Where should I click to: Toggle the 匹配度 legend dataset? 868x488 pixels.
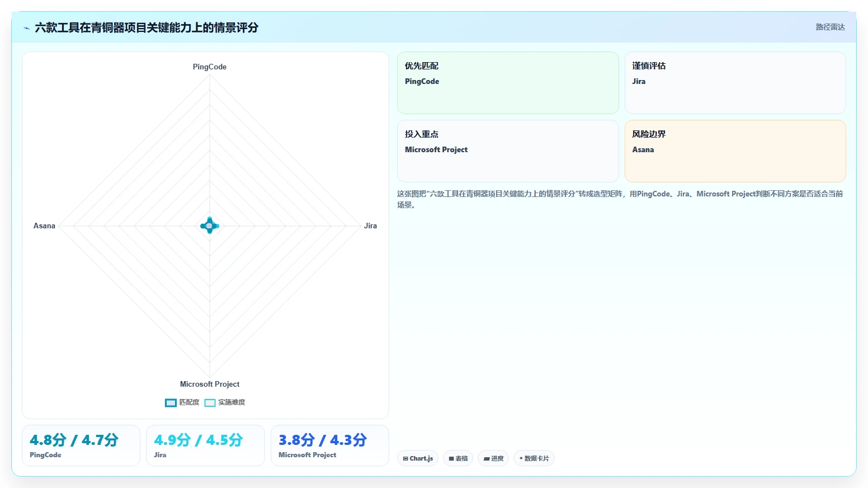click(182, 402)
